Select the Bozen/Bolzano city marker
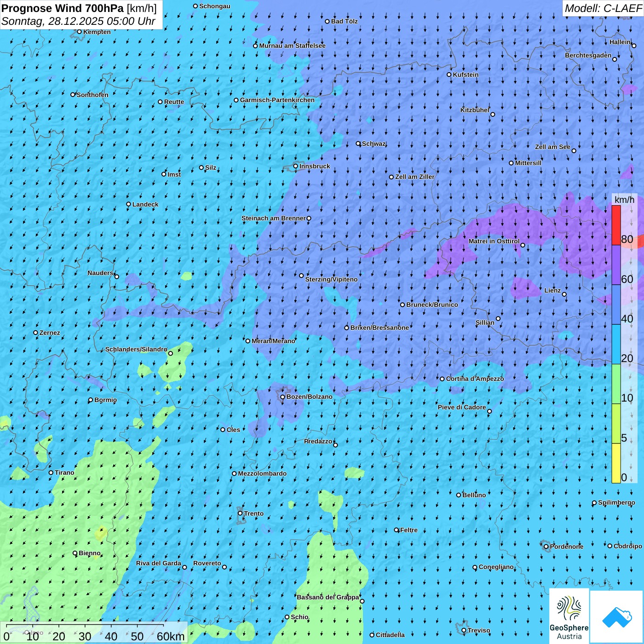644x644 pixels. [x=283, y=397]
